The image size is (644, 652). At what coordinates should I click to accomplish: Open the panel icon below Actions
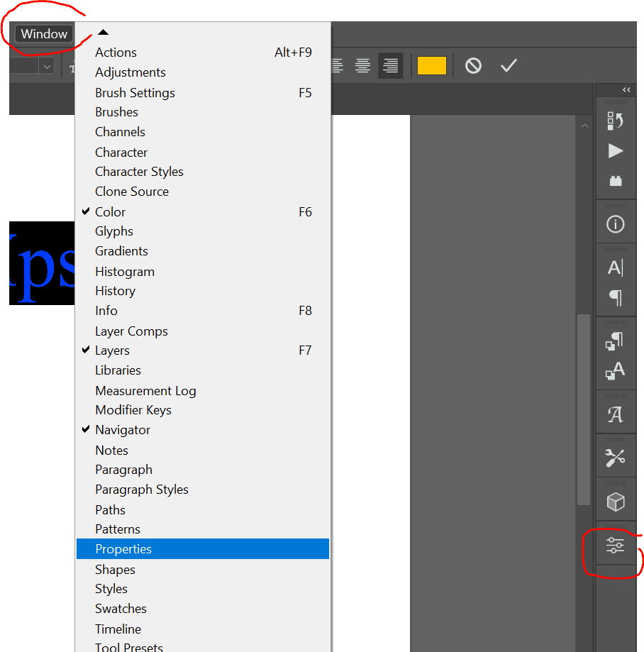click(616, 181)
